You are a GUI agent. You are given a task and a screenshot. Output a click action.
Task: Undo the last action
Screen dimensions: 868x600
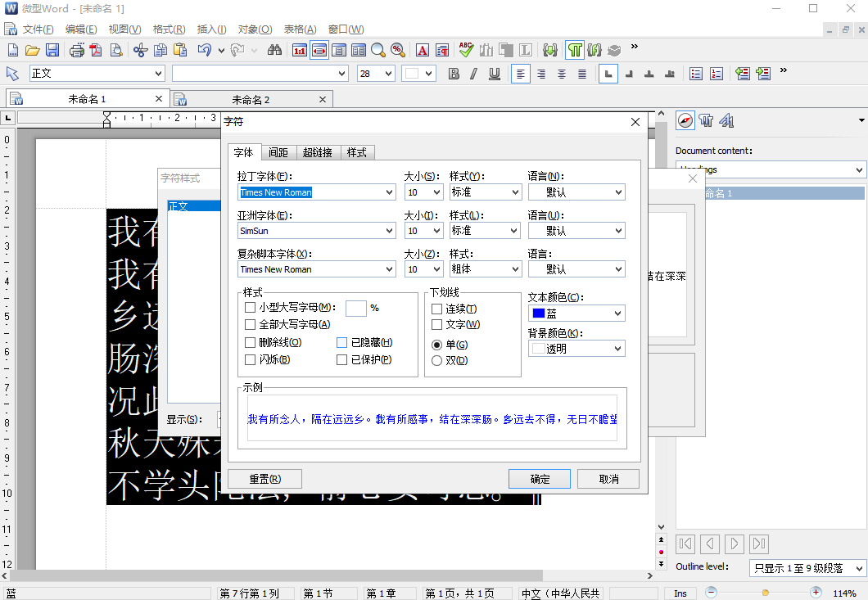[x=204, y=51]
